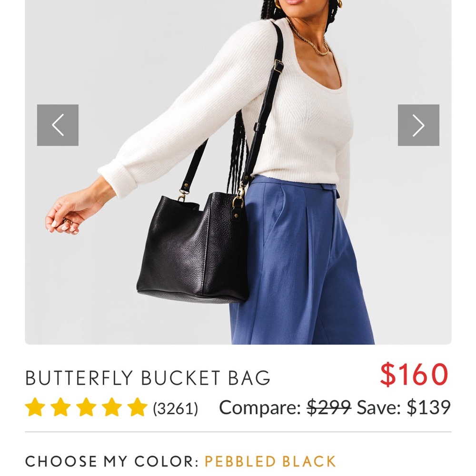Click the gold strap clasp on the bag
Viewport: 476px width, 476px height.
(x=238, y=198)
